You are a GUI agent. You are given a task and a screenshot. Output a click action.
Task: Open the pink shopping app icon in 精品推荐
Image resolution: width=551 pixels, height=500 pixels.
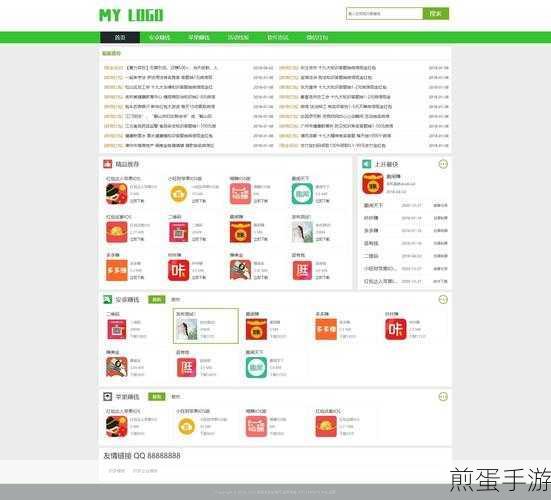click(240, 194)
